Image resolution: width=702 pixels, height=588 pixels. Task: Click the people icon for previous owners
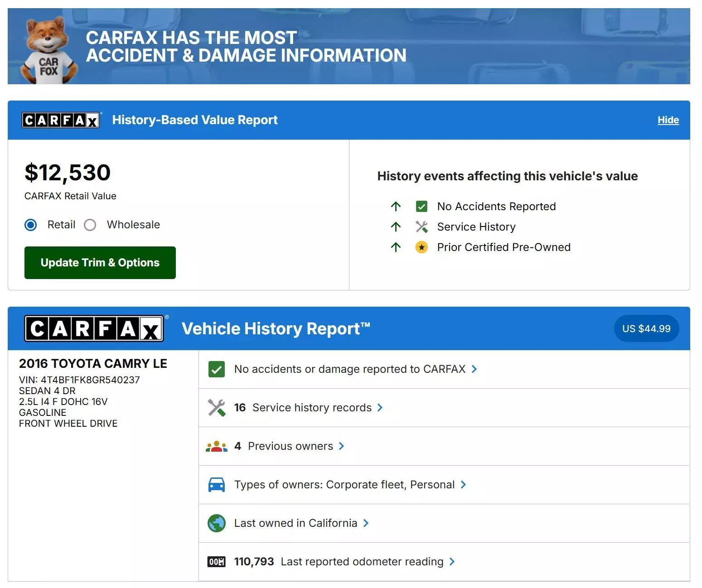click(217, 446)
